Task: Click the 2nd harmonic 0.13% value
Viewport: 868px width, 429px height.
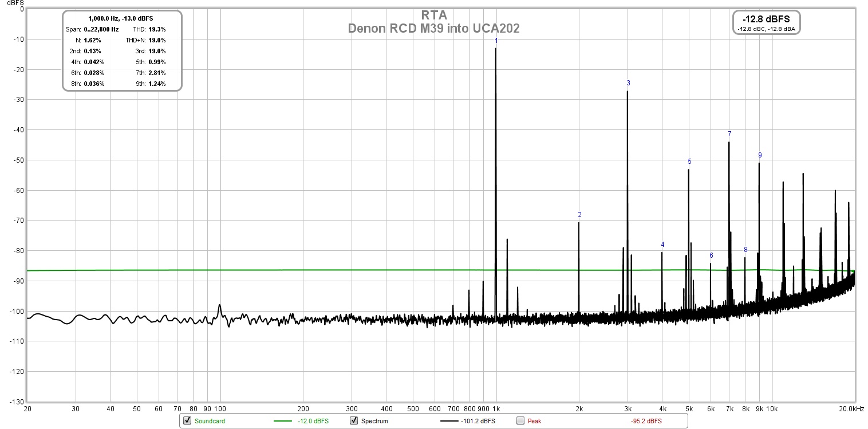Action: [x=92, y=51]
